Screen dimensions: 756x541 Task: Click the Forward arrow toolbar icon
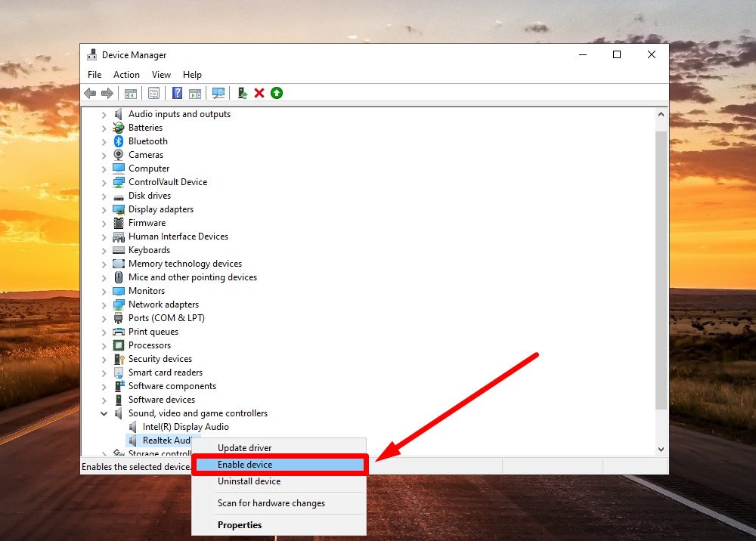107,93
